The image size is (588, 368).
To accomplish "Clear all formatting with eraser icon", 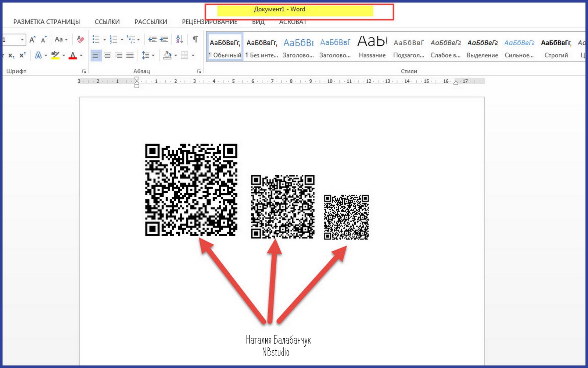I will click(80, 39).
